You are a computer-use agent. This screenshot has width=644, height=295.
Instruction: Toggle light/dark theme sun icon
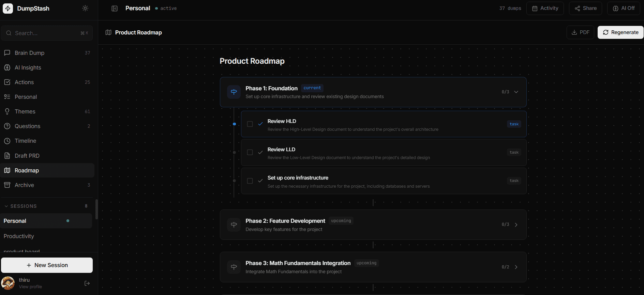(85, 8)
